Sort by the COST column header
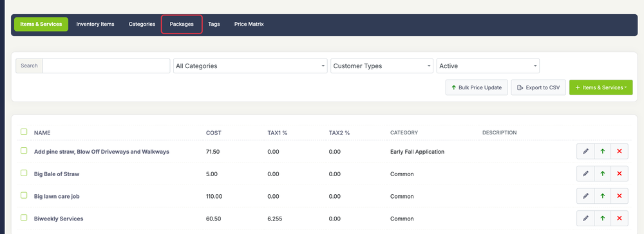The width and height of the screenshot is (644, 234). 214,133
